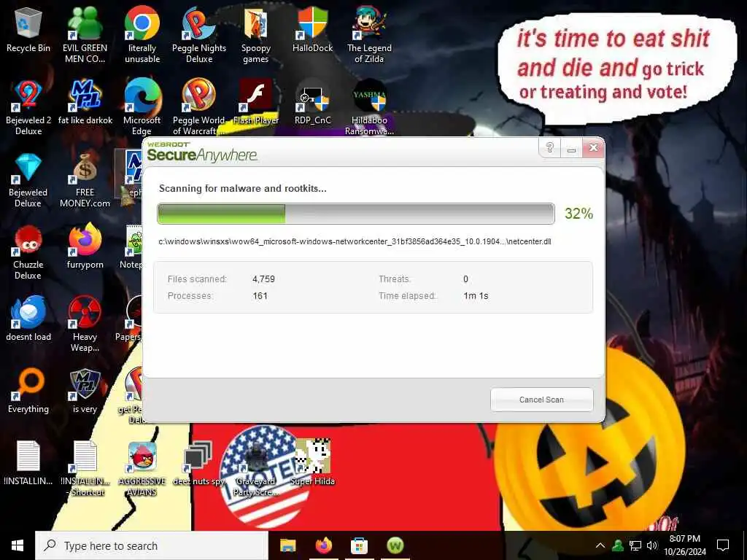Screen dimensions: 747x560
Task: Open the notification center icon
Action: pyautogui.click(x=723, y=545)
